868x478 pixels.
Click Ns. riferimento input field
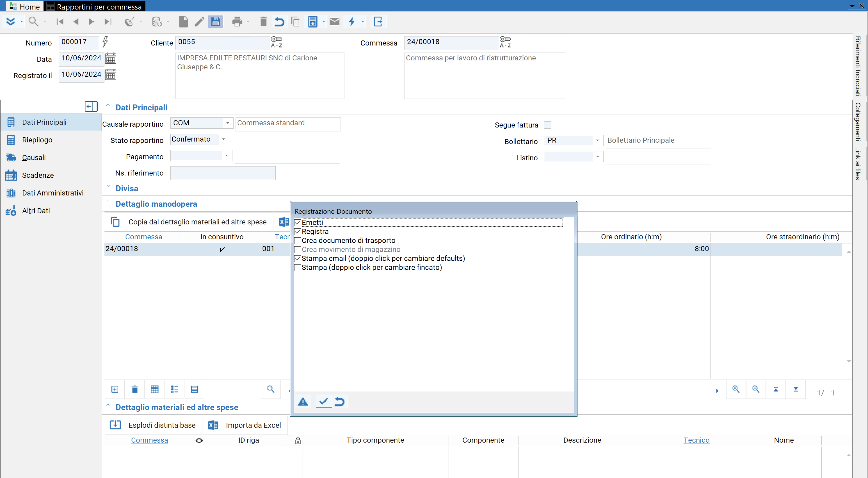click(223, 173)
